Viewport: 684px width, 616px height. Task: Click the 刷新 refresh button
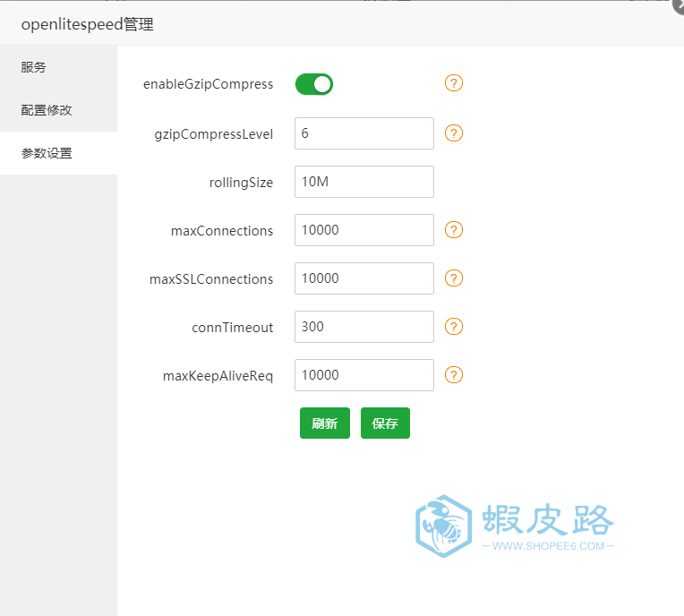point(325,423)
